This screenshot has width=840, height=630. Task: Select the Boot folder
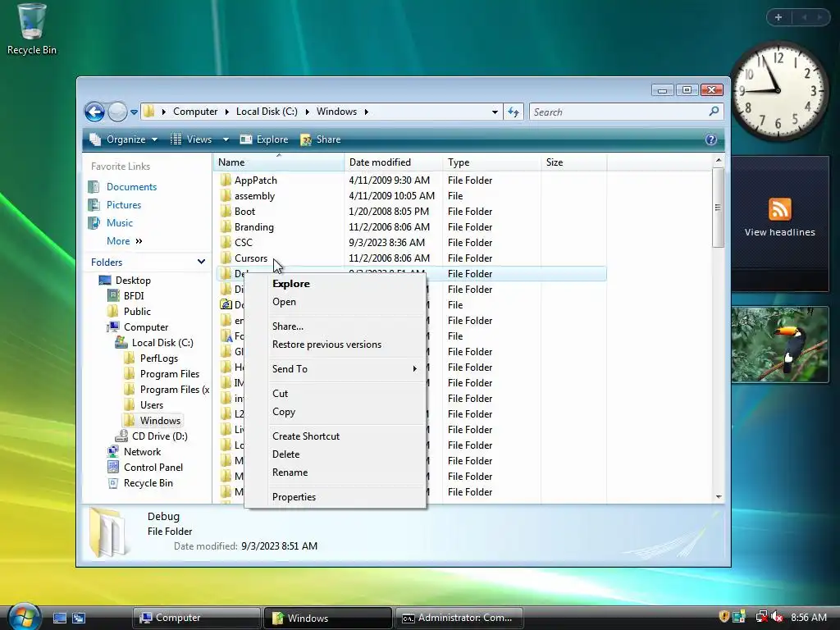[x=244, y=212]
